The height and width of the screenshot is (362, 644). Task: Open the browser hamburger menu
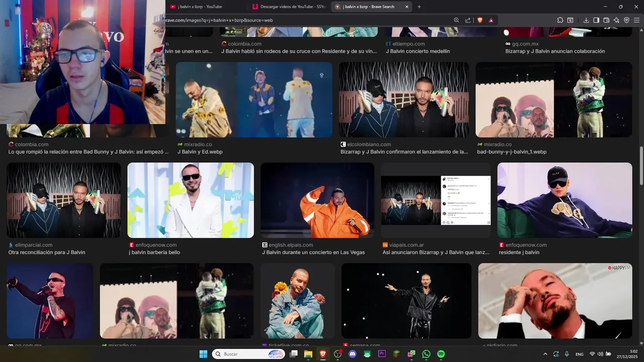(x=637, y=20)
